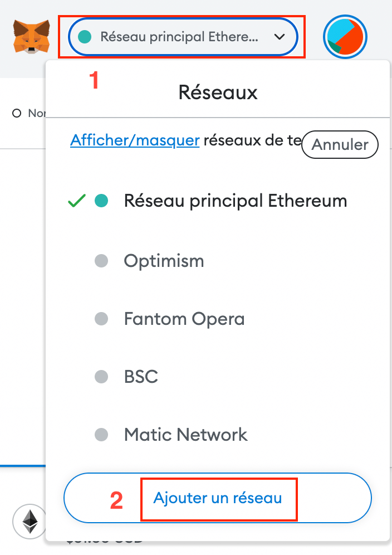
Task: Click the gray status dot beside Fantom Opera
Action: coord(101,318)
